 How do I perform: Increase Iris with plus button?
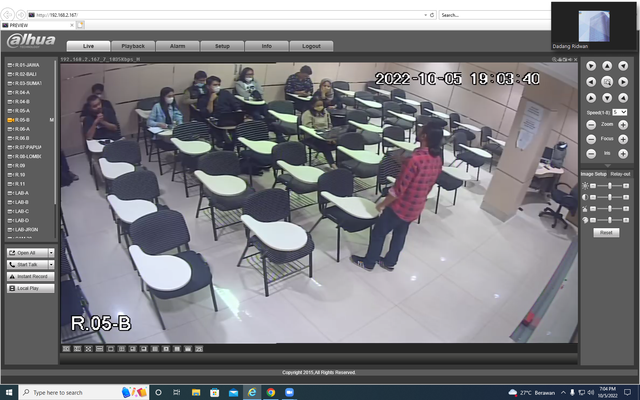coord(623,154)
